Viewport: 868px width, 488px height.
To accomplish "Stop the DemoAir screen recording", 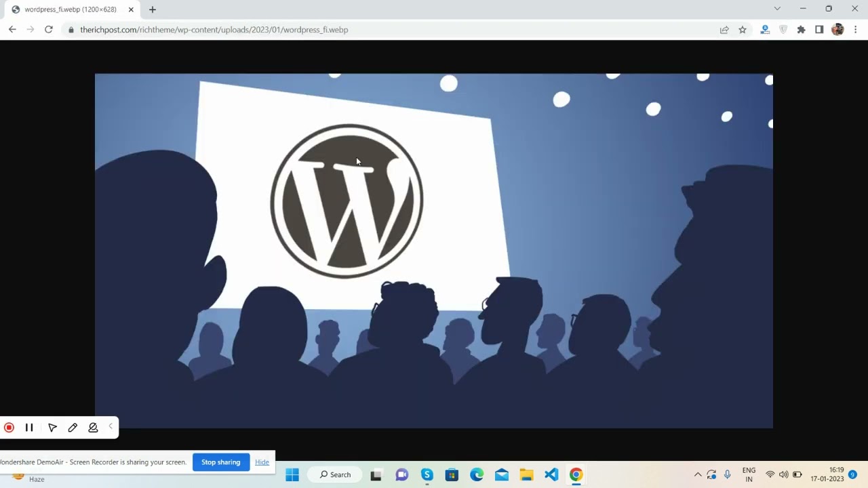I will [9, 428].
